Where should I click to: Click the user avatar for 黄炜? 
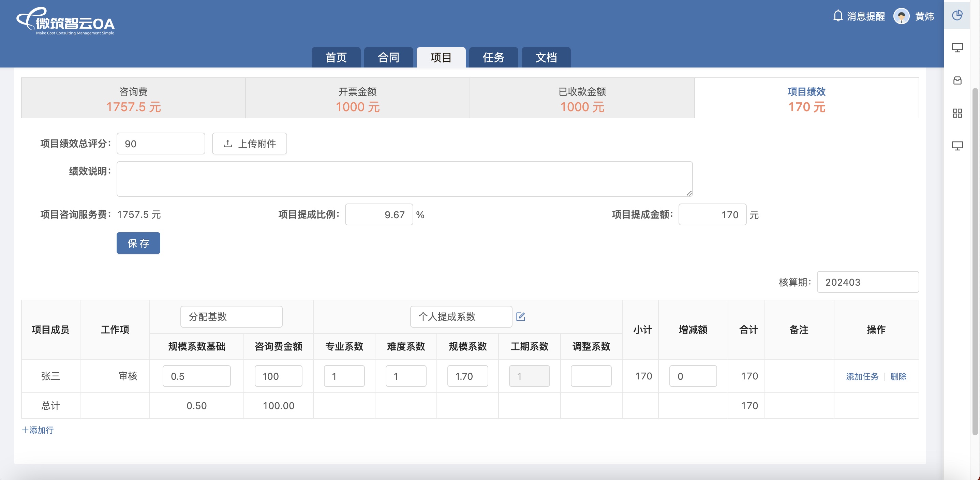901,16
